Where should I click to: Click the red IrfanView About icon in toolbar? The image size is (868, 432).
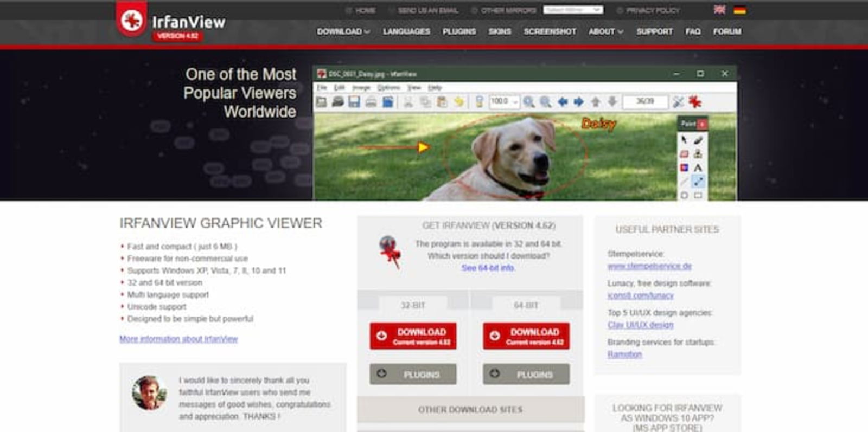click(695, 101)
